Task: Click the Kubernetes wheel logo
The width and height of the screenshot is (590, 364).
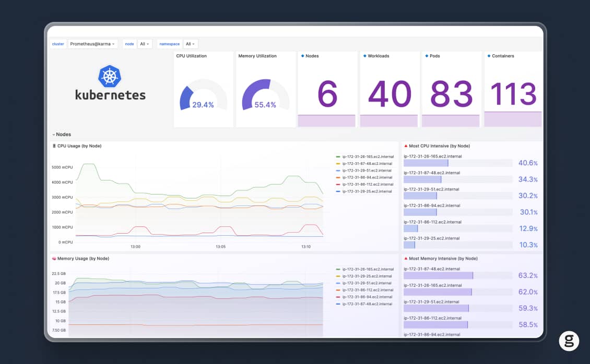Action: (x=110, y=76)
